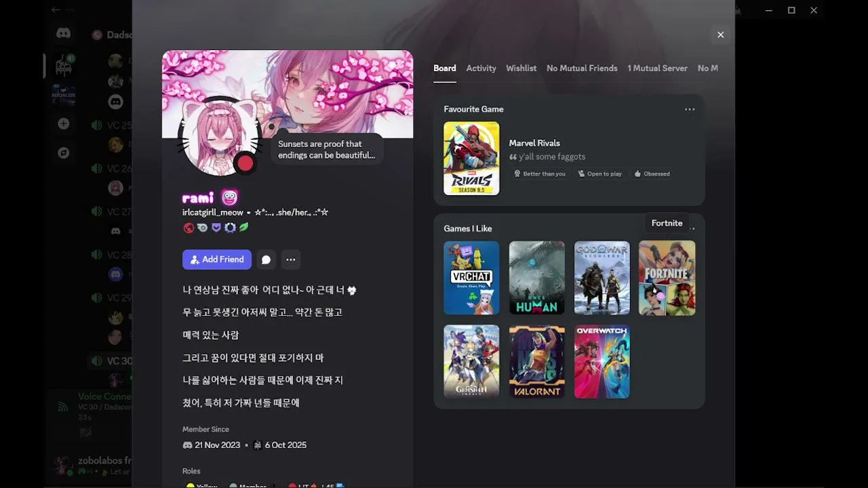
Task: Click the Open to play tag
Action: [599, 174]
